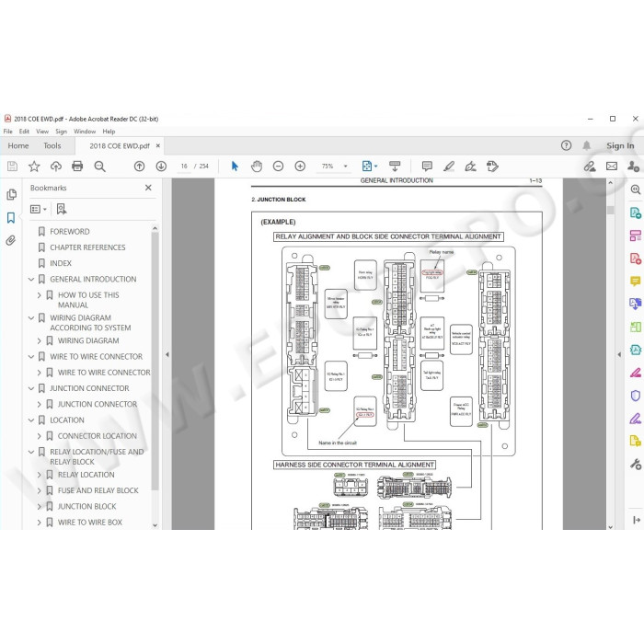This screenshot has width=644, height=644.
Task: Toggle the Bookmarks panel icon
Action: pos(11,218)
